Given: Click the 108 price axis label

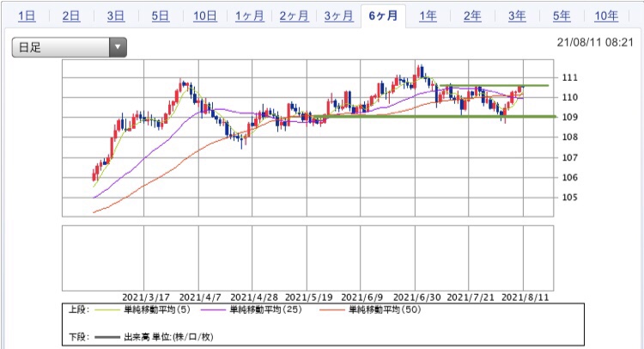Looking at the screenshot, I should pos(569,137).
